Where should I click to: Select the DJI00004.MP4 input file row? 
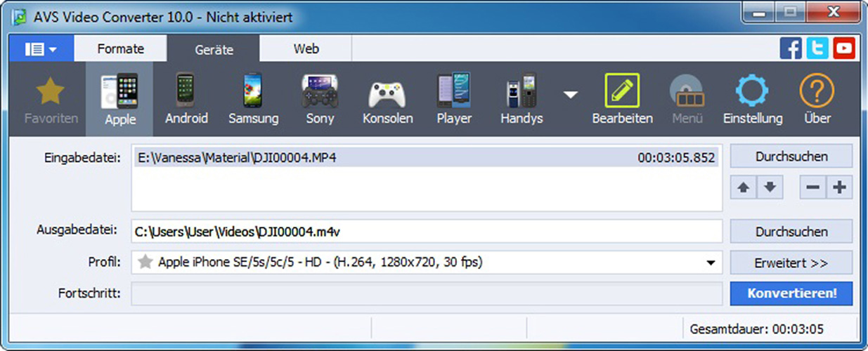[x=427, y=158]
